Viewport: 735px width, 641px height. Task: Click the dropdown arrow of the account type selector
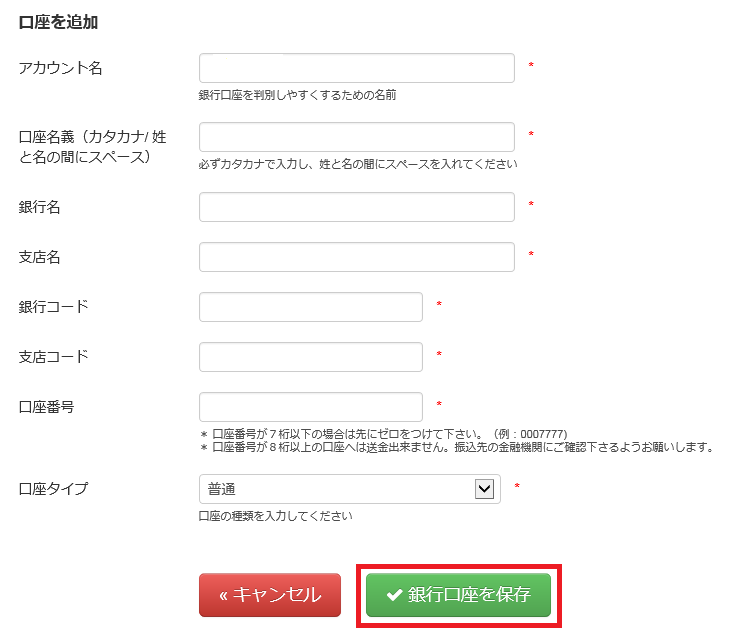click(x=485, y=489)
